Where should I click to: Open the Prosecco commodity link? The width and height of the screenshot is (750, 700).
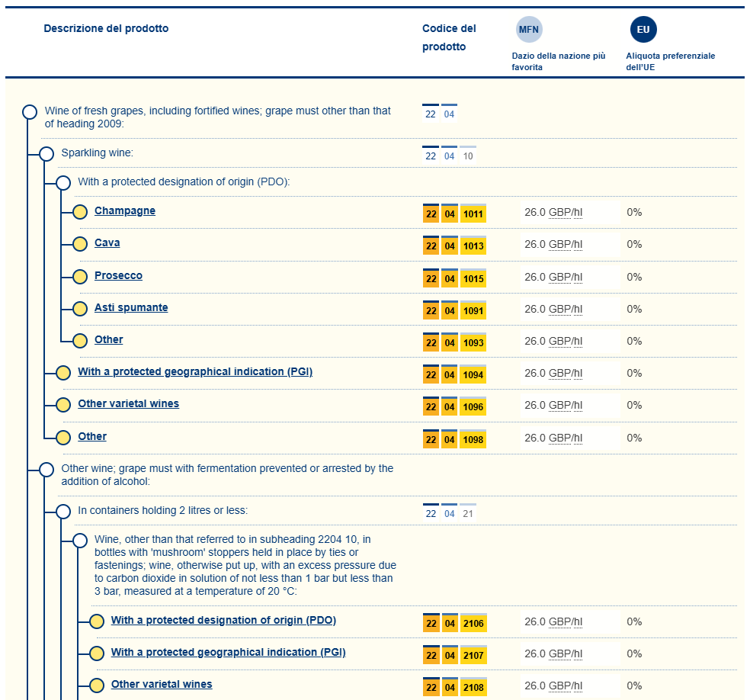pyautogui.click(x=118, y=275)
